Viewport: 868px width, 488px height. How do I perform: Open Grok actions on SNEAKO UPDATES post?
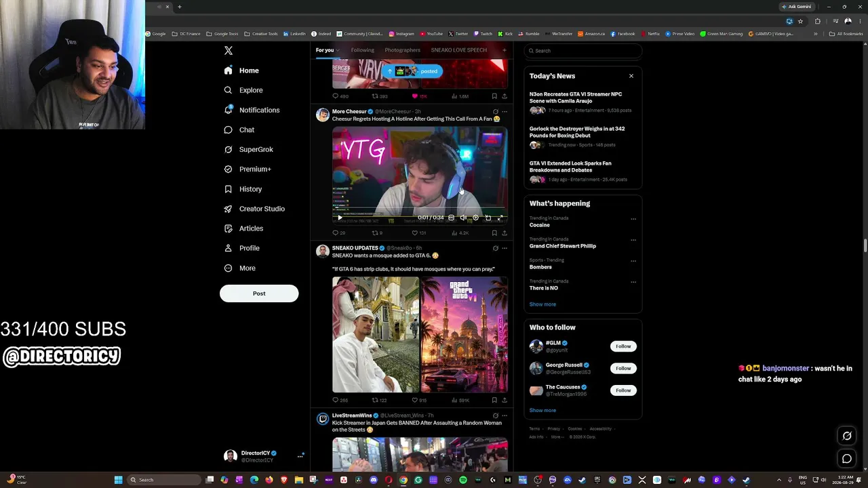(495, 248)
